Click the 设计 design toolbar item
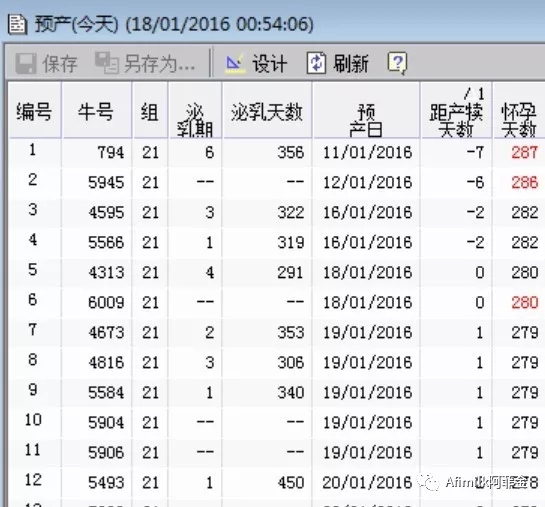 (269, 64)
